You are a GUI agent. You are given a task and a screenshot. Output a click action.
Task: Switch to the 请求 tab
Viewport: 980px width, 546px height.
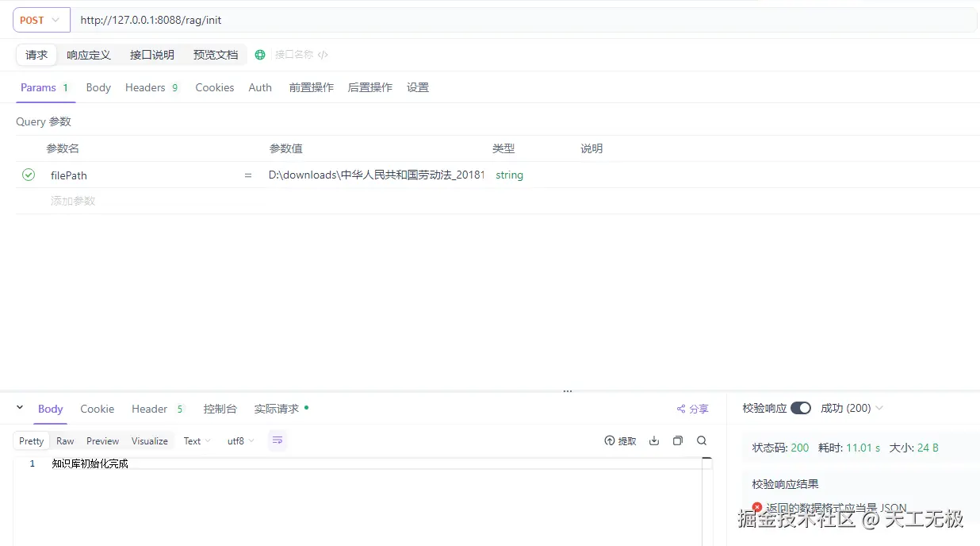coord(36,55)
